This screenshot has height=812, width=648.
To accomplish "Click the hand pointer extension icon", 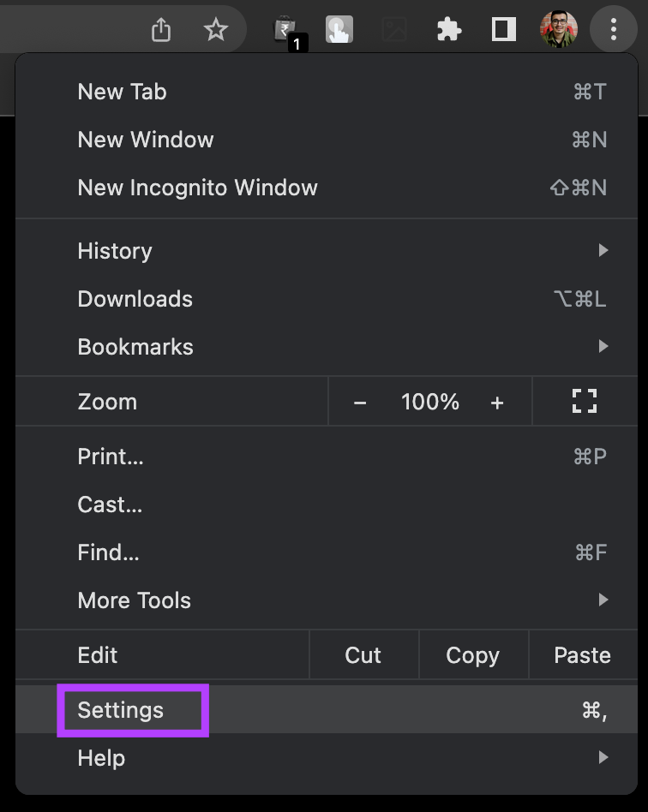I will (339, 28).
